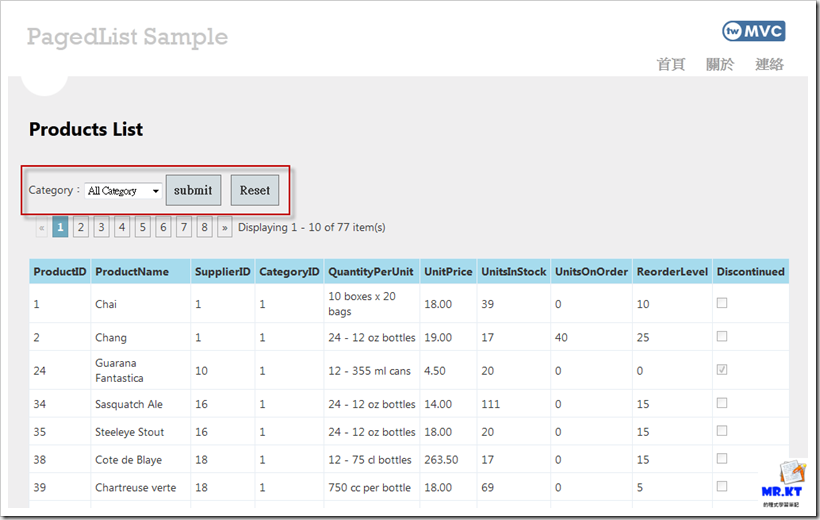
Task: Toggle Discontinued checkbox for Cote de Blaye
Action: (x=722, y=458)
